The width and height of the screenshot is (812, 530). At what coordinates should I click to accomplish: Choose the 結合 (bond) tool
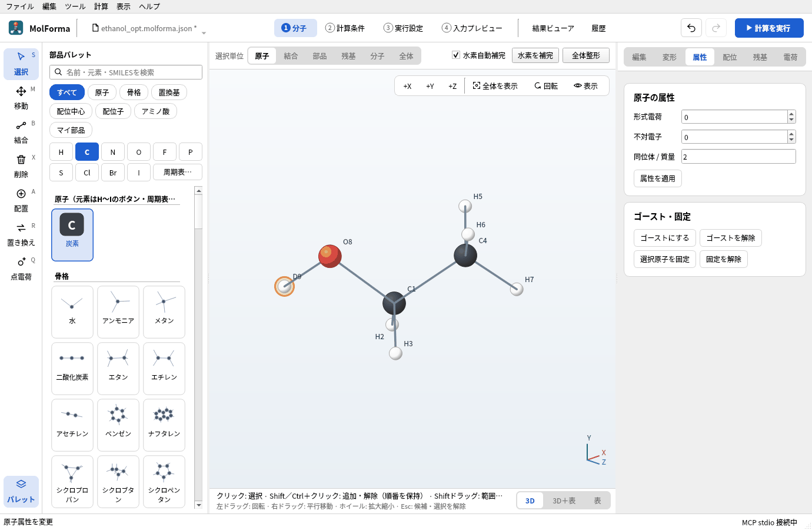tap(21, 132)
